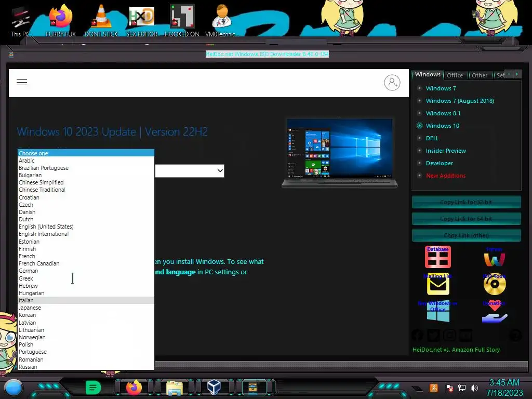The width and height of the screenshot is (532, 399).
Task: Open the Database icon link
Action: [437, 257]
